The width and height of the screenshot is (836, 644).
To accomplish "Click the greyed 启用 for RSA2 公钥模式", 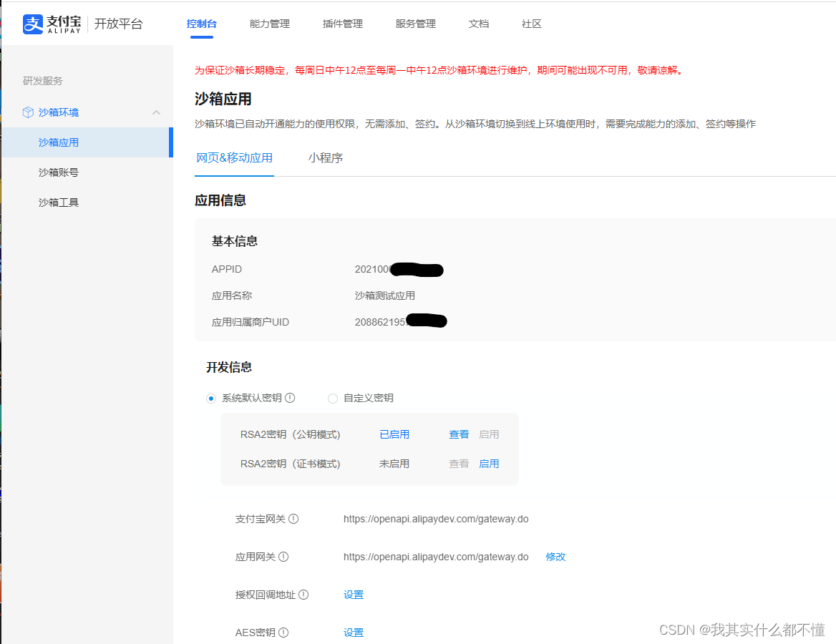I will pos(489,434).
